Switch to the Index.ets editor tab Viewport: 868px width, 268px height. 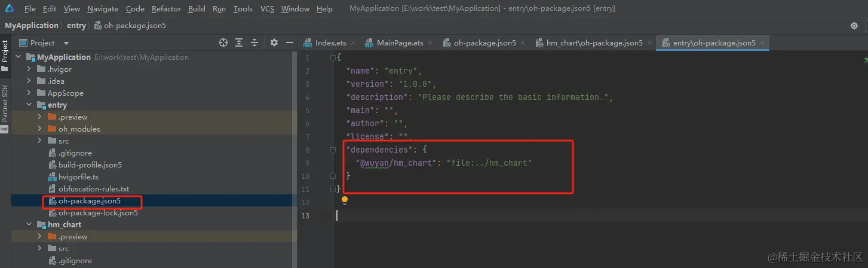point(330,43)
